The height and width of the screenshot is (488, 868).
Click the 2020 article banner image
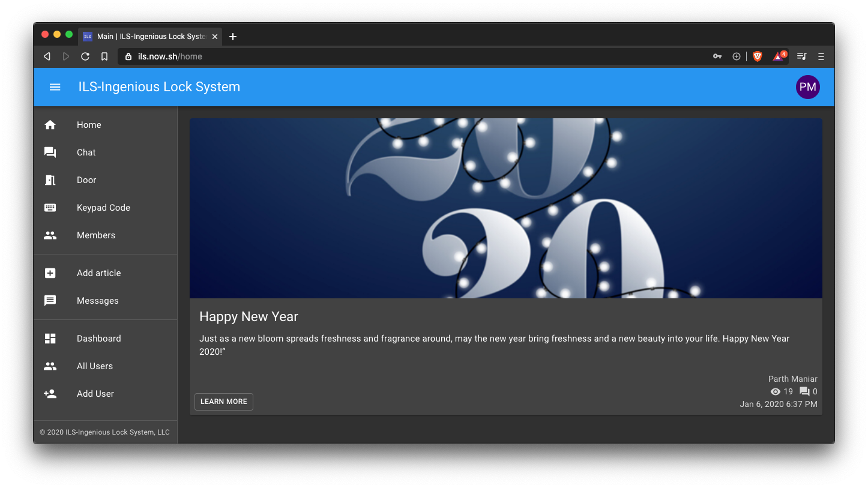(505, 208)
